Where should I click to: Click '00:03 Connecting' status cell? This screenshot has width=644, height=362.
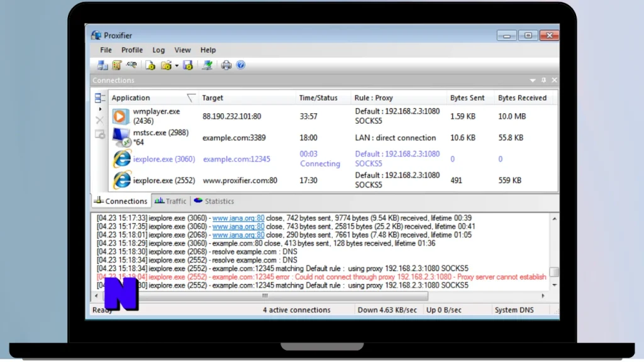(320, 159)
